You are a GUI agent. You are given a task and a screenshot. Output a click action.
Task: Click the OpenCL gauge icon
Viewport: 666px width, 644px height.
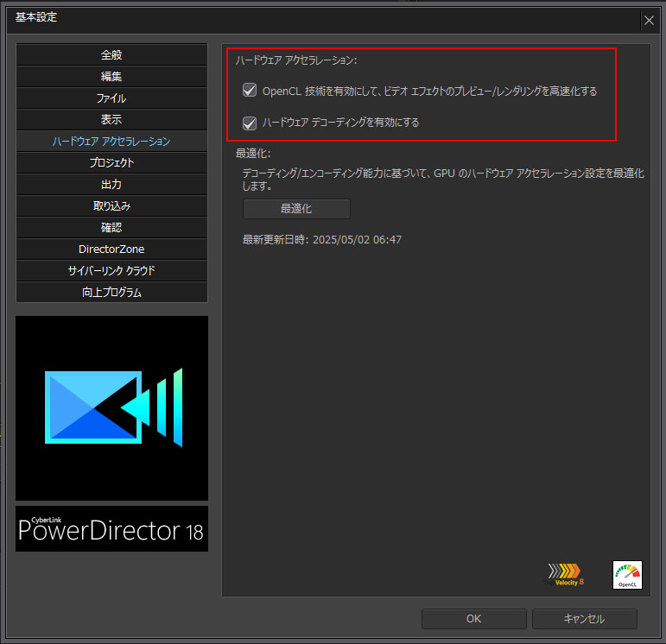click(x=627, y=575)
